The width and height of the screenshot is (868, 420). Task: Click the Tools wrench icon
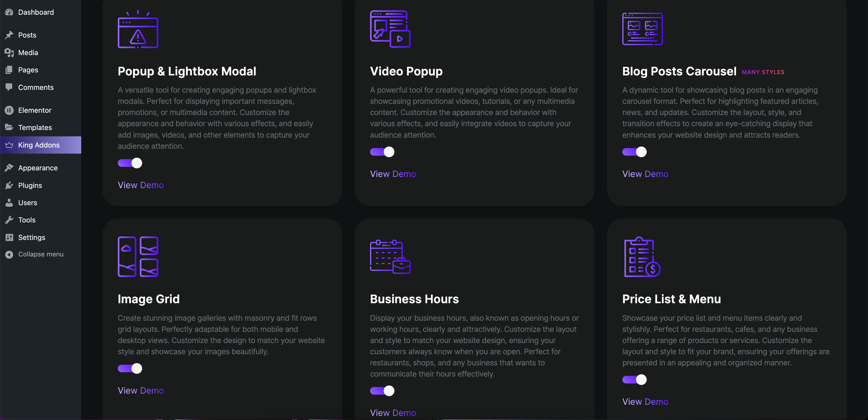pos(9,220)
